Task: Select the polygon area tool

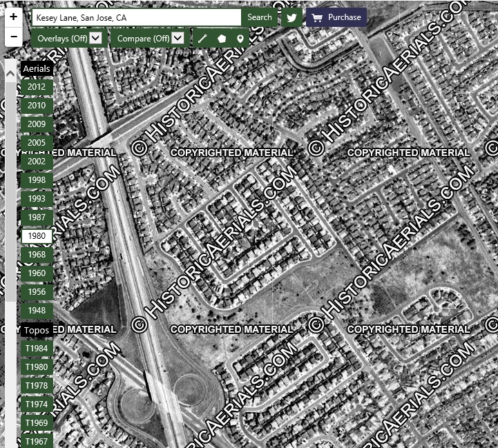Action: [222, 39]
